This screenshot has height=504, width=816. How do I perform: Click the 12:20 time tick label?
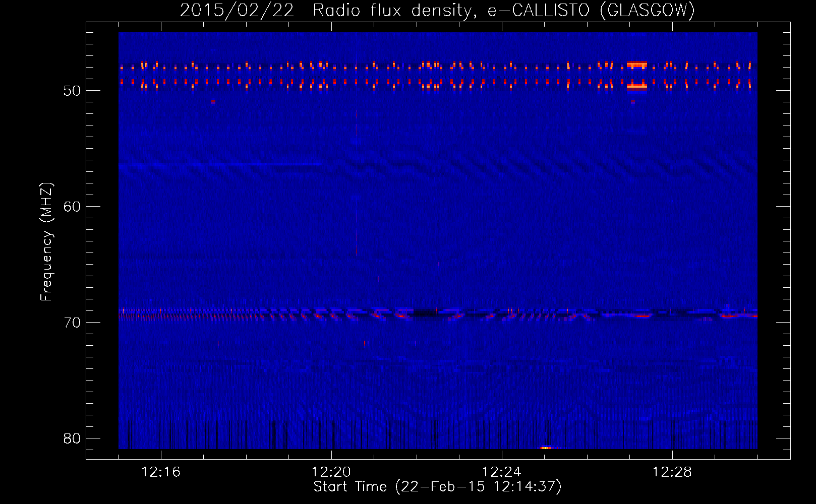[331, 472]
